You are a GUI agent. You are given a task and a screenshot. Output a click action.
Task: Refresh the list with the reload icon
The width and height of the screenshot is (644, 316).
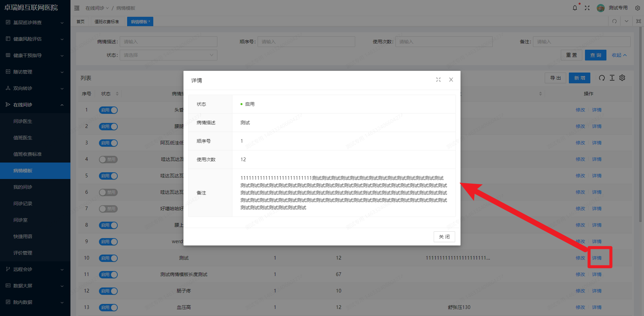pos(602,78)
